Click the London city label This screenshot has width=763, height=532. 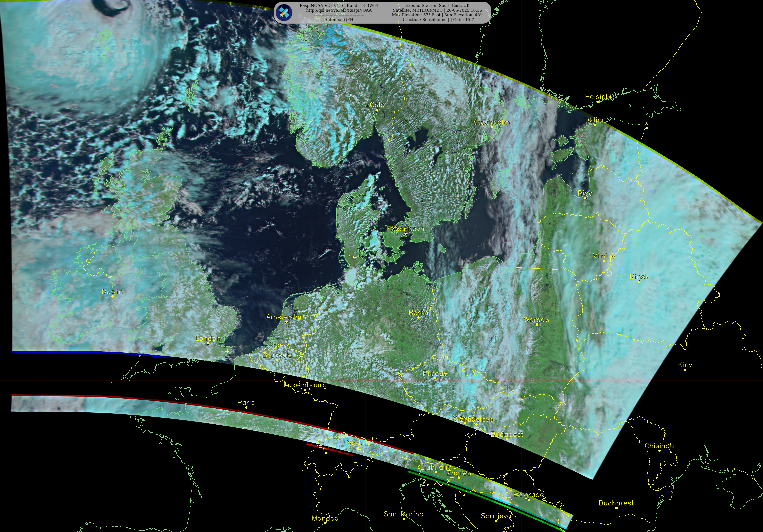208,338
